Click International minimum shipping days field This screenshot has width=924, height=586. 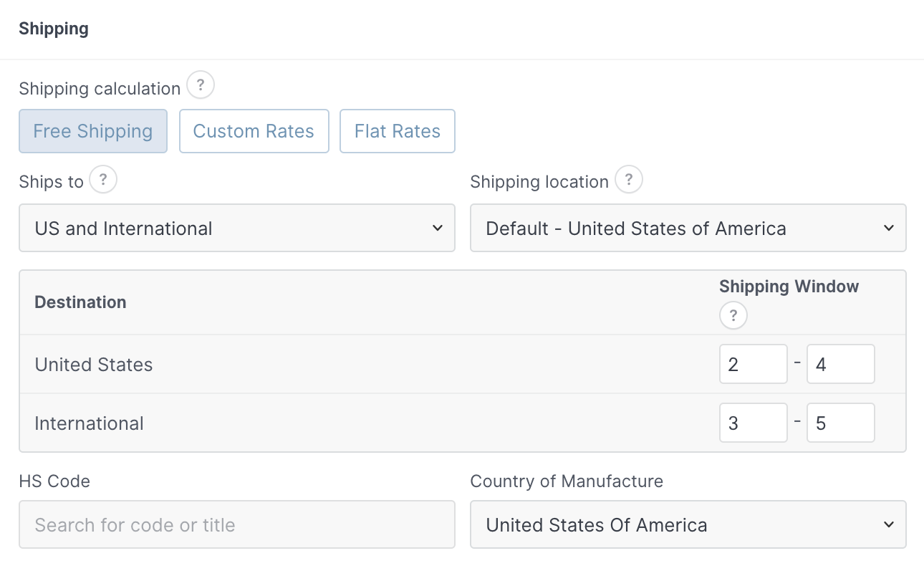753,423
